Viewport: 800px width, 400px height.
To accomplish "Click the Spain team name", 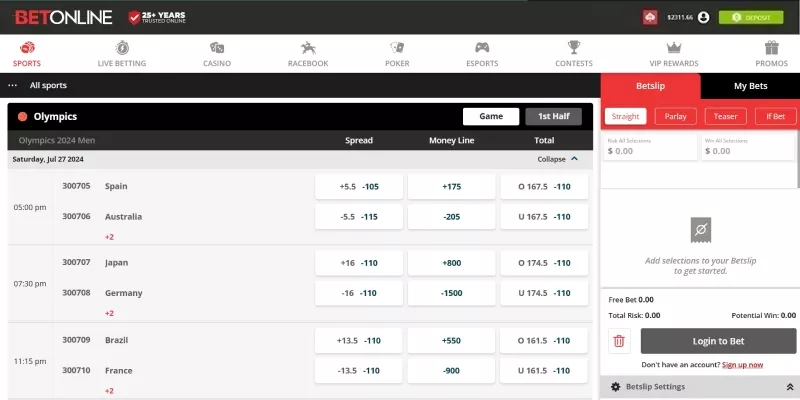I will (x=116, y=186).
